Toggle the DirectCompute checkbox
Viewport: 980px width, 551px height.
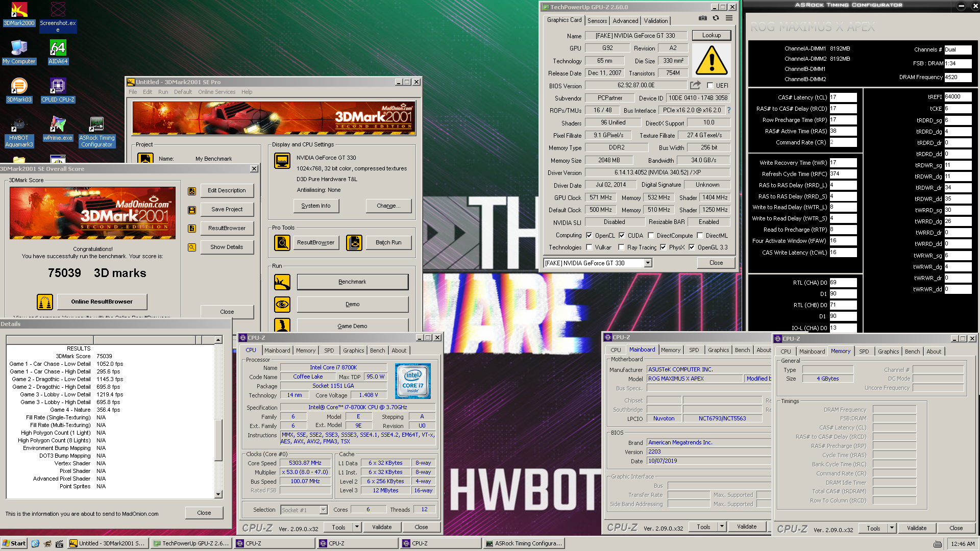click(651, 236)
